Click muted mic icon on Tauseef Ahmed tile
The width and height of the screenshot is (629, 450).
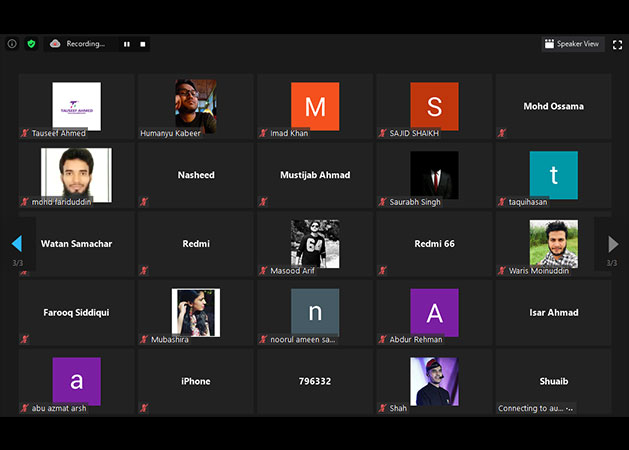click(24, 133)
